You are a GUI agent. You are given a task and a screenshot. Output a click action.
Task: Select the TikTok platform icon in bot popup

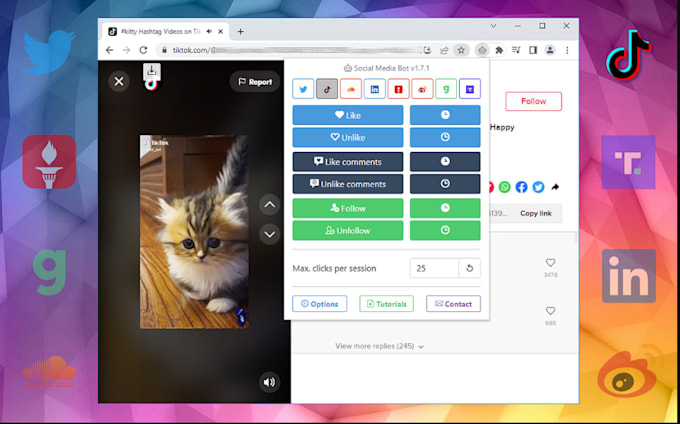click(327, 89)
